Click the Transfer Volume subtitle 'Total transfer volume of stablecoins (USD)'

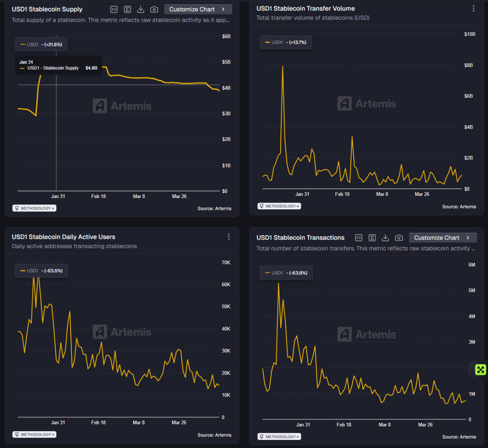313,18
